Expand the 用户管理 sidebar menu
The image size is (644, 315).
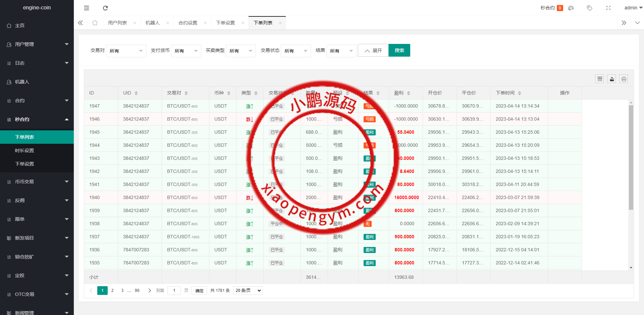point(37,44)
